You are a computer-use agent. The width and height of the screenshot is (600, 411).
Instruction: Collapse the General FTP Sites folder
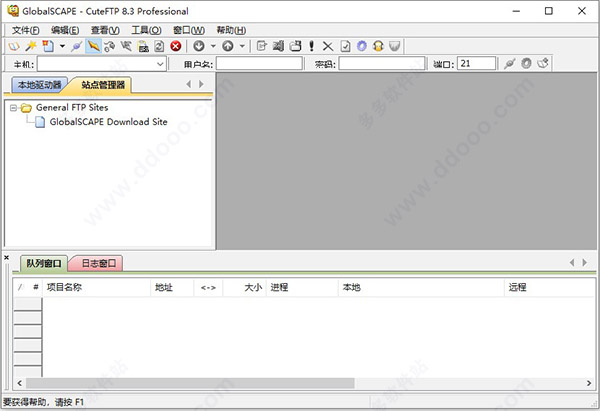[x=13, y=108]
